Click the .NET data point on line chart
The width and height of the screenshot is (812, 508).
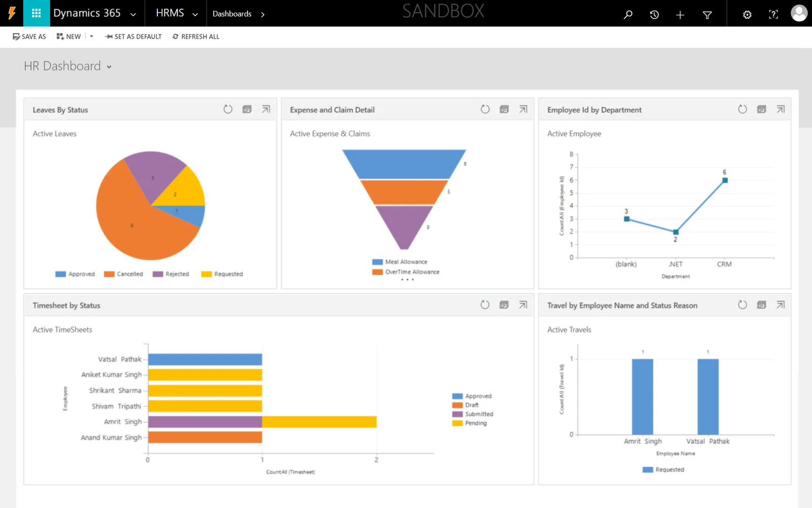[x=675, y=232]
